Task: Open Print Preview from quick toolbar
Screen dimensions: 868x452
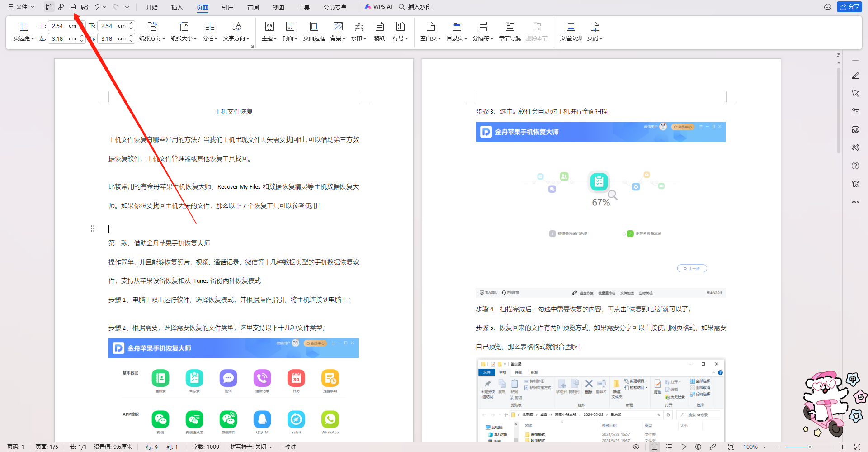Action: click(85, 7)
